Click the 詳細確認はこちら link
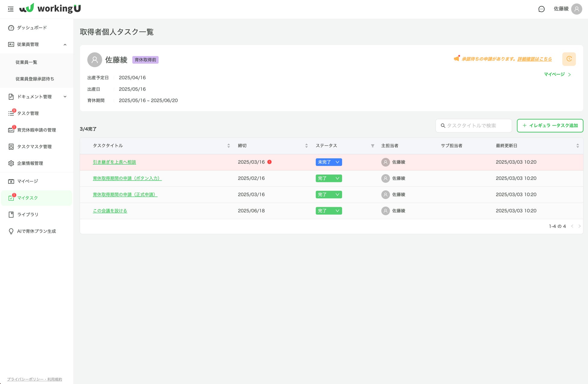The image size is (588, 384). tap(534, 59)
